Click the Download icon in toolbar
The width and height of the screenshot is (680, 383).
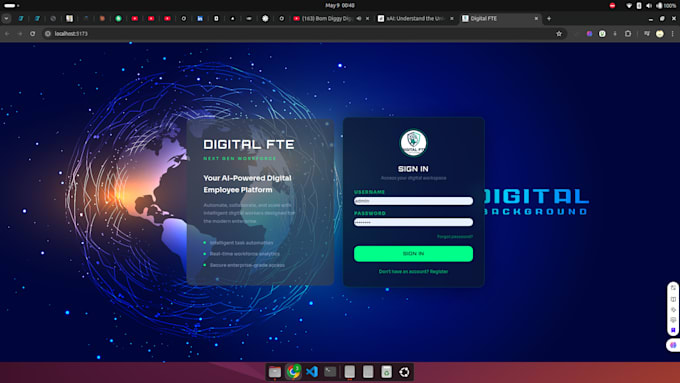[615, 33]
